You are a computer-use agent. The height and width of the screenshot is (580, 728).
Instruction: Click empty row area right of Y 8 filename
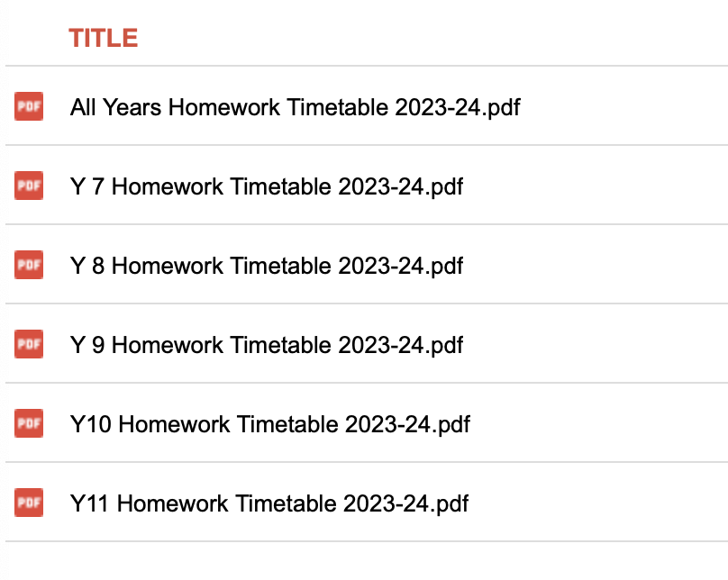tap(596, 265)
